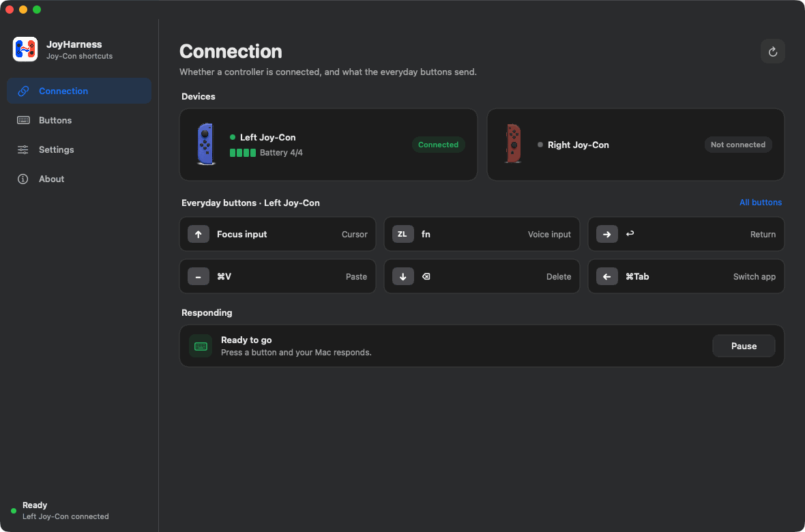
Task: Open the About section
Action: click(79, 179)
